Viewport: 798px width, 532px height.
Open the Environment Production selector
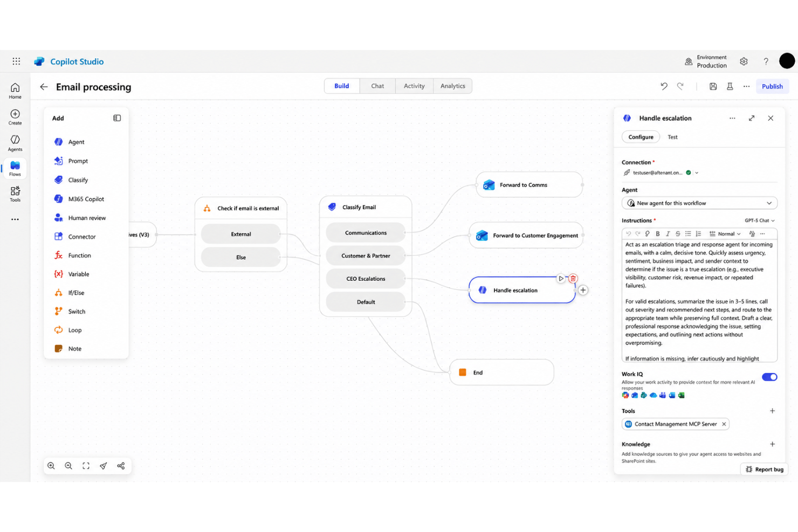[706, 61]
